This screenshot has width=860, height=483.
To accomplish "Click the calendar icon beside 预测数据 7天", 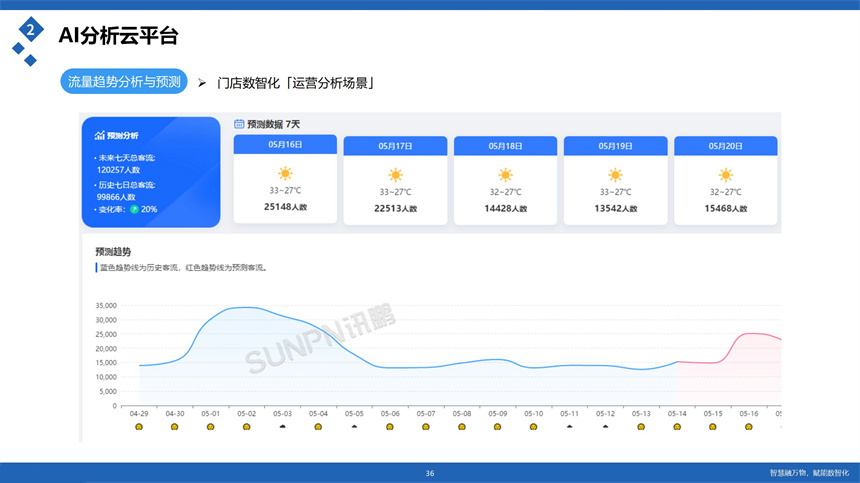I will (239, 124).
